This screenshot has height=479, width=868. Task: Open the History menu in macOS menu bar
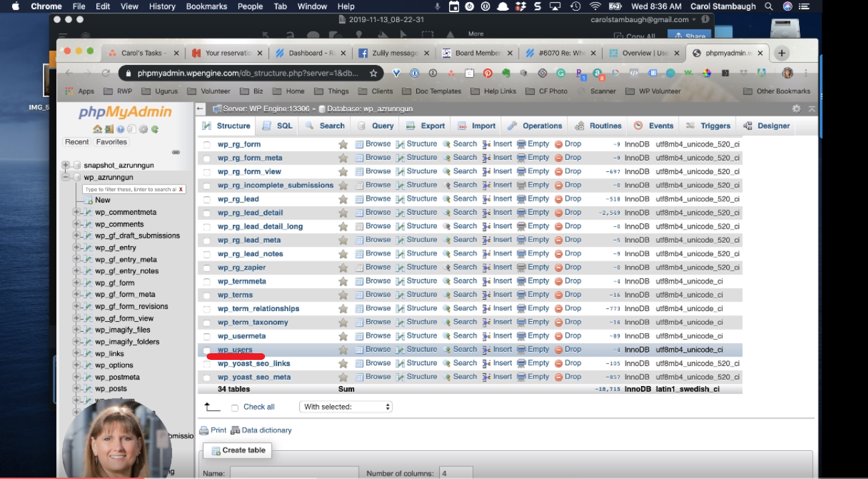[162, 6]
